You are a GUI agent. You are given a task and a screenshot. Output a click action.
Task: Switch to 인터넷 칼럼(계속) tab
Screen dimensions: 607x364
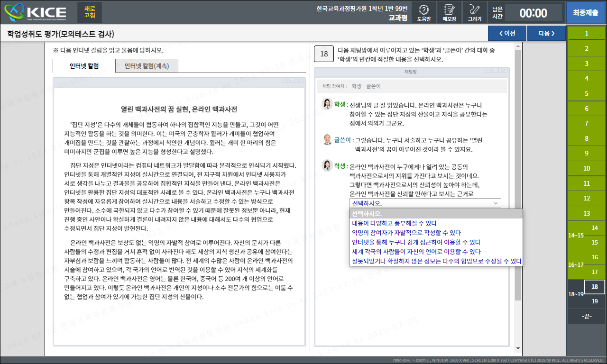tap(147, 66)
